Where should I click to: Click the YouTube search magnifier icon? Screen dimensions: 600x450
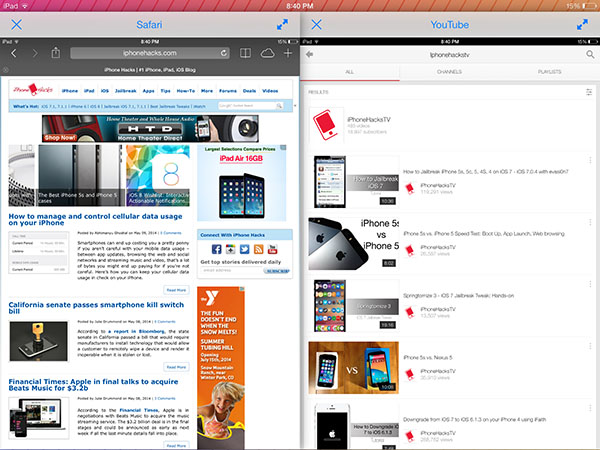point(589,56)
